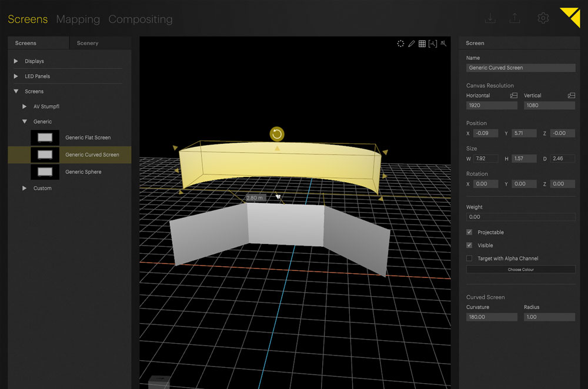The width and height of the screenshot is (588, 389).
Task: Enable Target with Alpha Channel
Action: (469, 258)
